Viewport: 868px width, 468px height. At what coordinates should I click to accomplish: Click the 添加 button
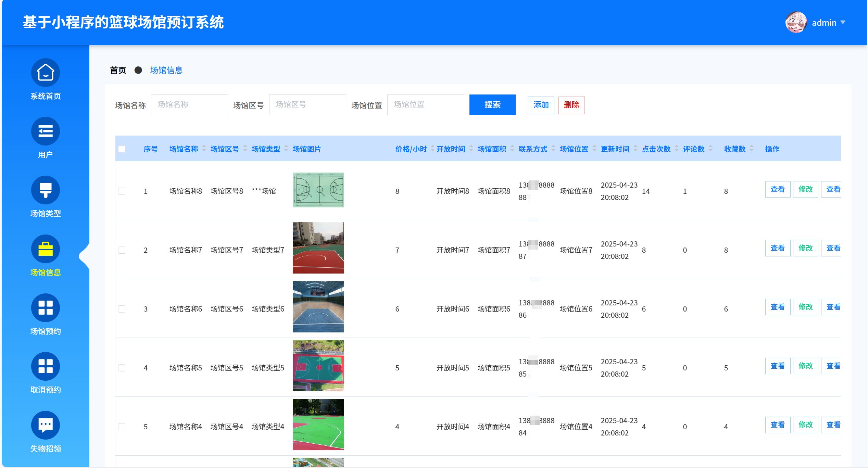[541, 105]
